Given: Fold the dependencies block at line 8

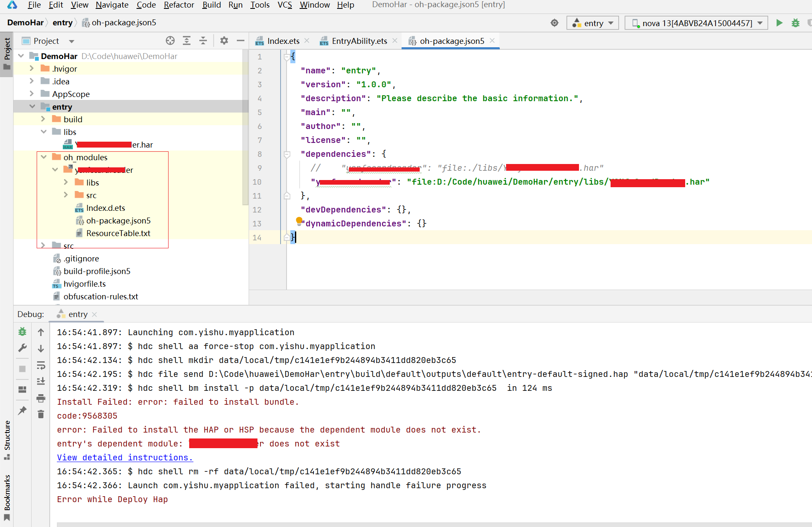Looking at the screenshot, I should tap(287, 154).
